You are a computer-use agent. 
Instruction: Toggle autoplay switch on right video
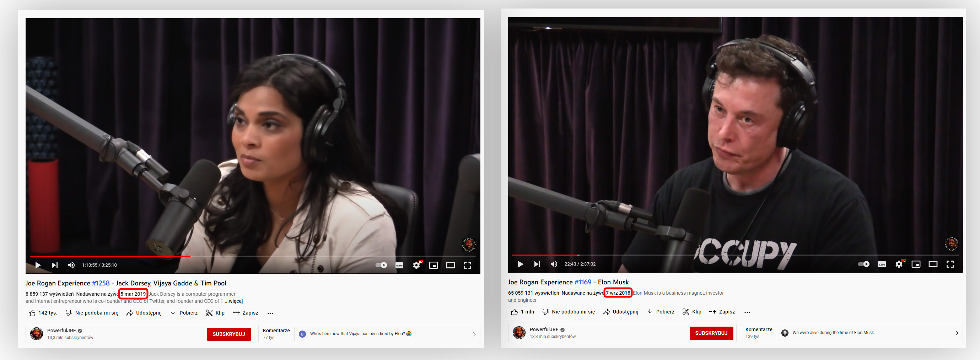pyautogui.click(x=863, y=264)
